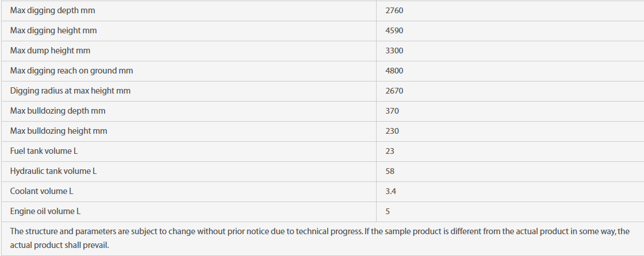Select the 230 bulldozing height value

click(x=392, y=131)
